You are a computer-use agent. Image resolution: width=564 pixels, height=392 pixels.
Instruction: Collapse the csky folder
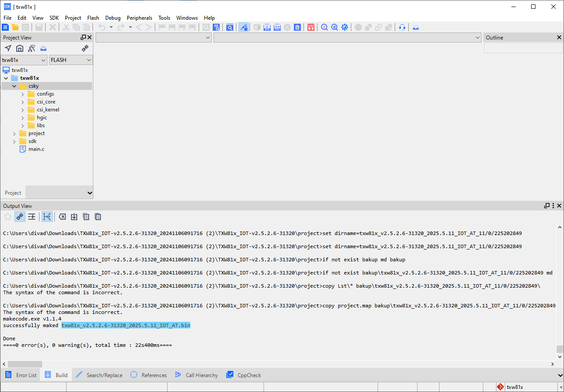point(14,86)
